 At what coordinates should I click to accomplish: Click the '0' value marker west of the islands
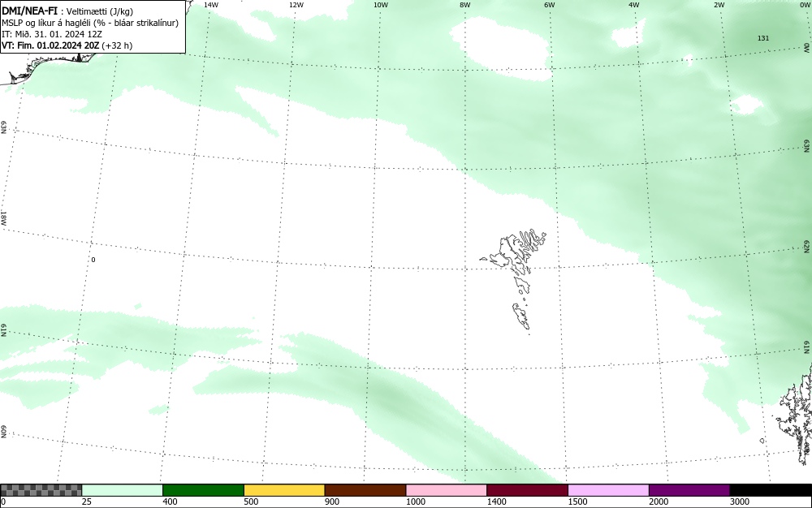[x=93, y=260]
